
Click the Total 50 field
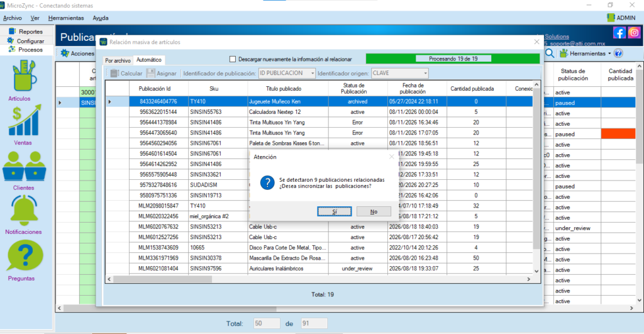tap(267, 323)
